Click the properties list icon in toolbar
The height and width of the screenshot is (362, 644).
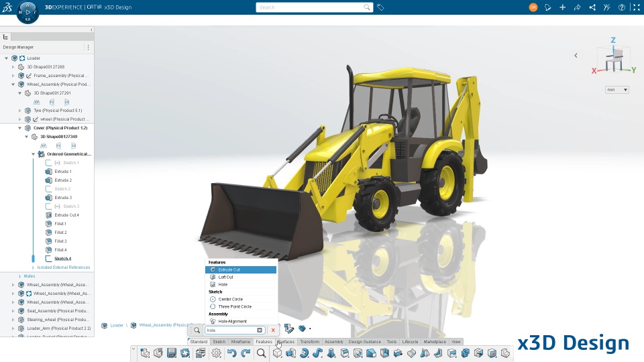[x=201, y=353]
